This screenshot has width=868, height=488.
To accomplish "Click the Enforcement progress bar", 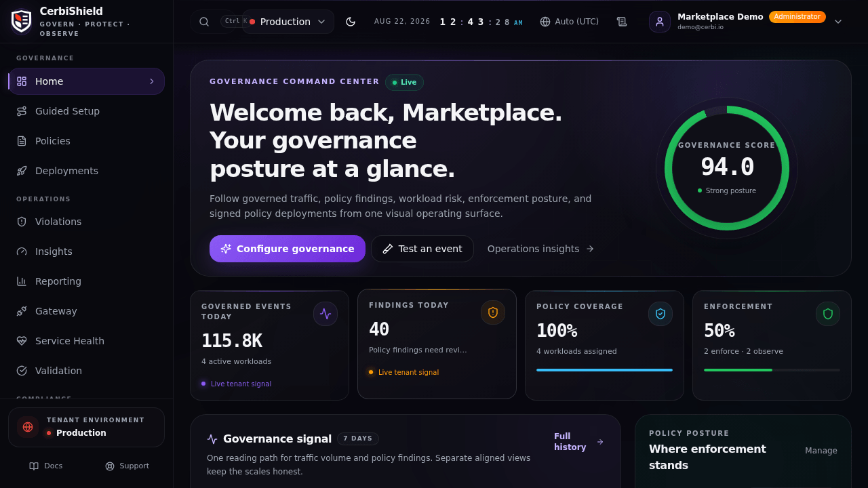I will pos(772,370).
